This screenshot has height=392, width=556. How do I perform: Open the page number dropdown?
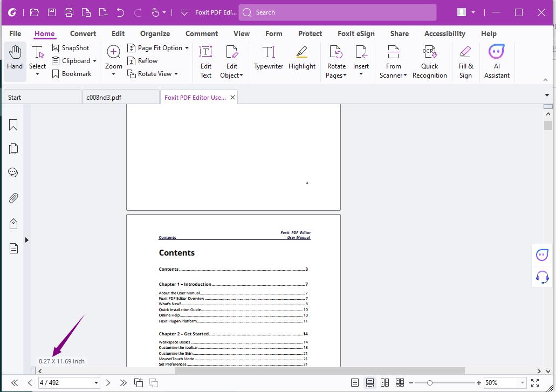(96, 383)
